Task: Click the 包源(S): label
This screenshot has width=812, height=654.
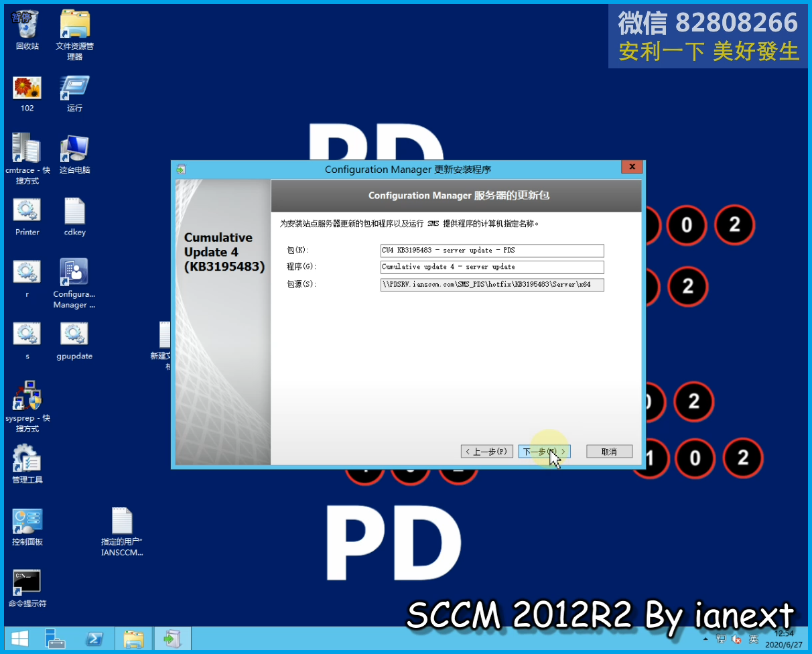Action: (x=301, y=285)
